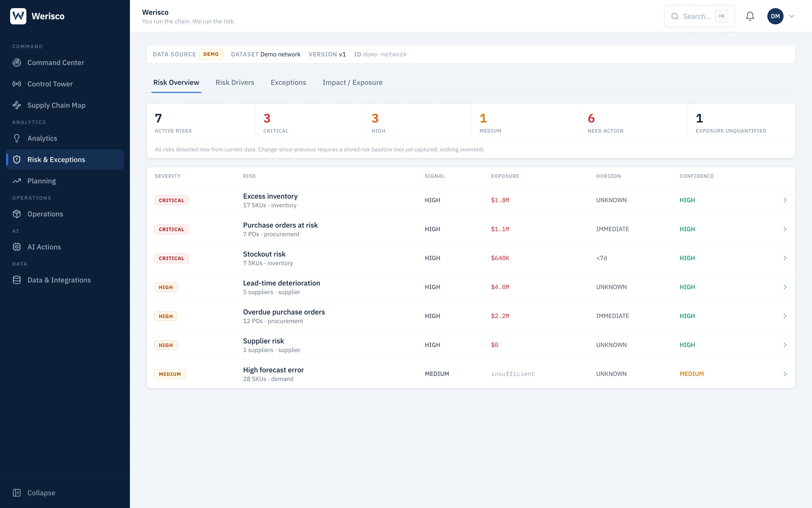Expand the Stockout risk row chevron
The width and height of the screenshot is (812, 508).
tap(785, 258)
